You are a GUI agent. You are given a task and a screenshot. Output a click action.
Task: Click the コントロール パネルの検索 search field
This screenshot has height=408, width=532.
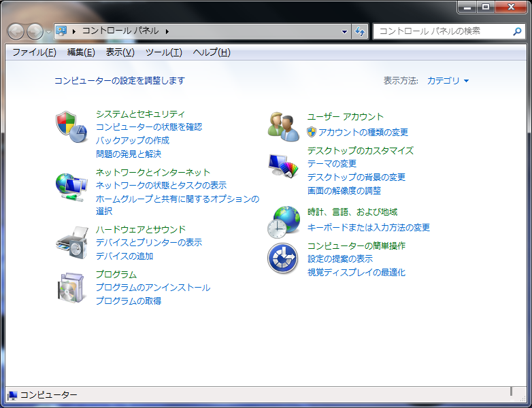pyautogui.click(x=442, y=31)
